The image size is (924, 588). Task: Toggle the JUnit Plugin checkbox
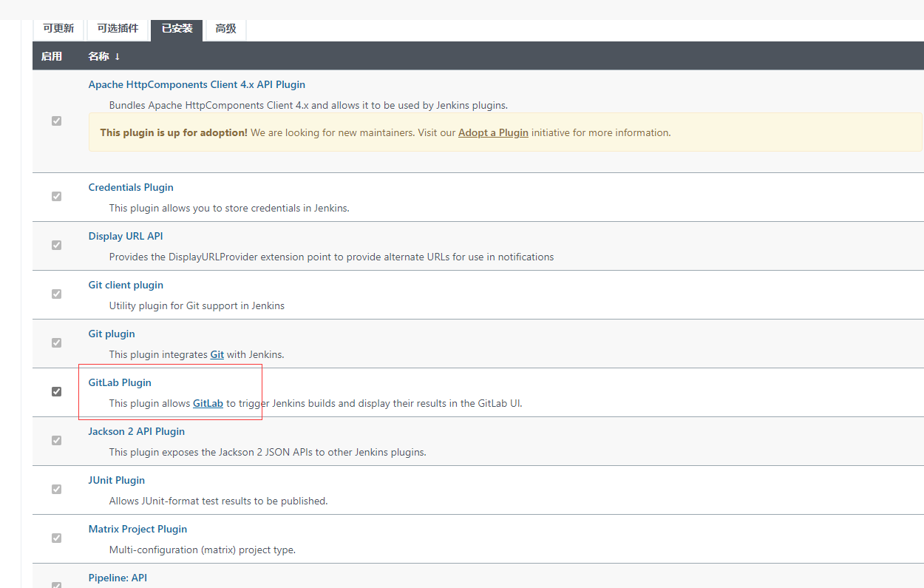[x=56, y=489]
